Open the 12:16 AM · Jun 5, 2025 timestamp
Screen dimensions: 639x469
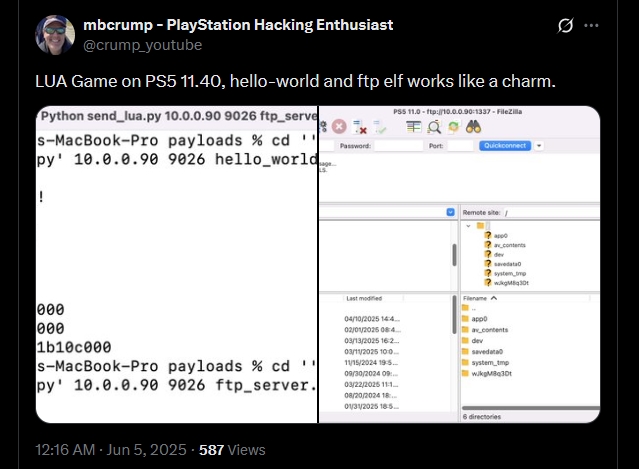[x=111, y=450]
